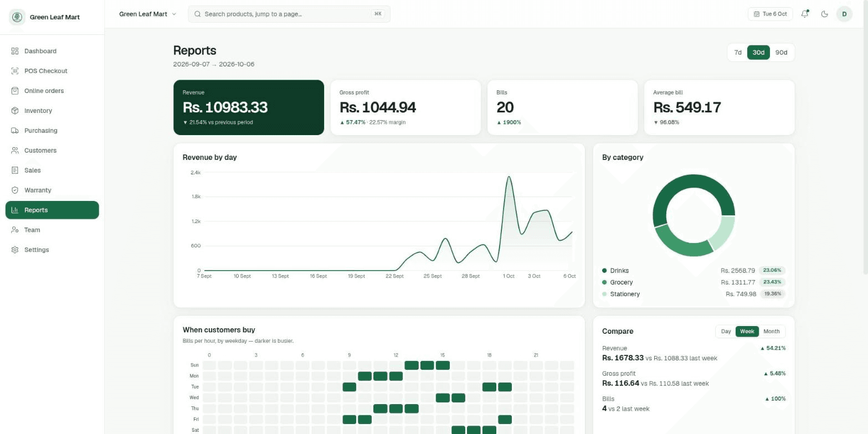The width and height of the screenshot is (868, 434).
Task: Click the Drinks legend color dot
Action: coord(604,271)
